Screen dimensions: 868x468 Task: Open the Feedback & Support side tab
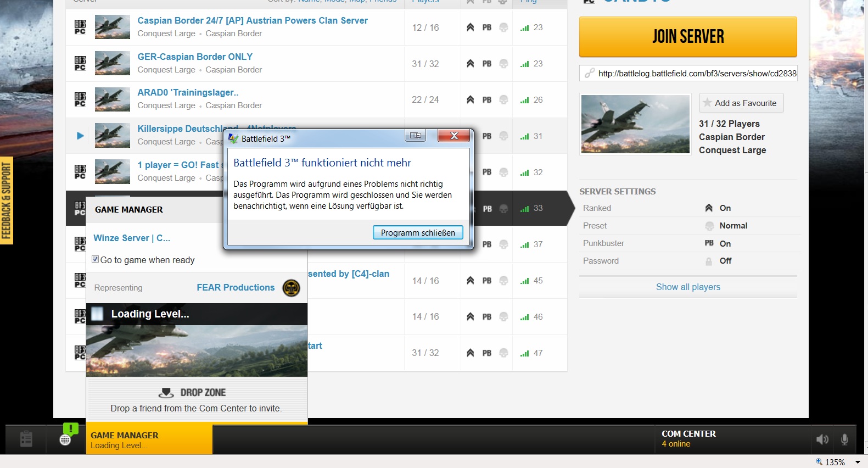tap(7, 200)
